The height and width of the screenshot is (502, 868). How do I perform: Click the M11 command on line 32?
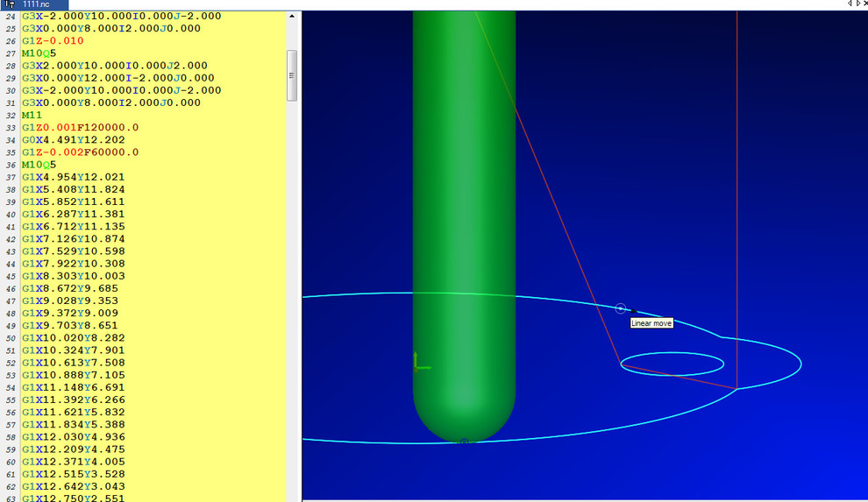[x=32, y=115]
